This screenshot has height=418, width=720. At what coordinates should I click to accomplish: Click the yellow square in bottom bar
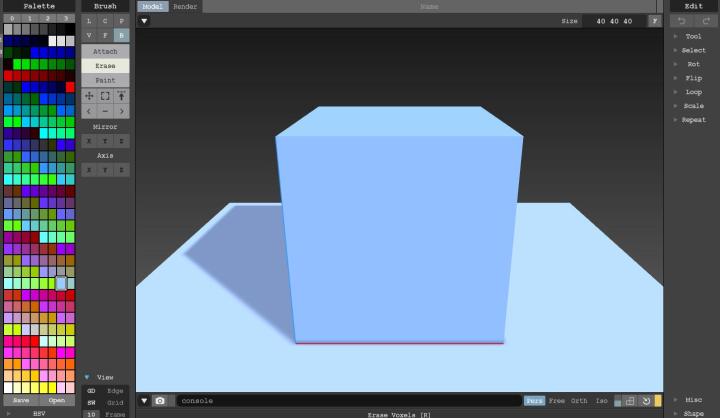click(x=658, y=401)
